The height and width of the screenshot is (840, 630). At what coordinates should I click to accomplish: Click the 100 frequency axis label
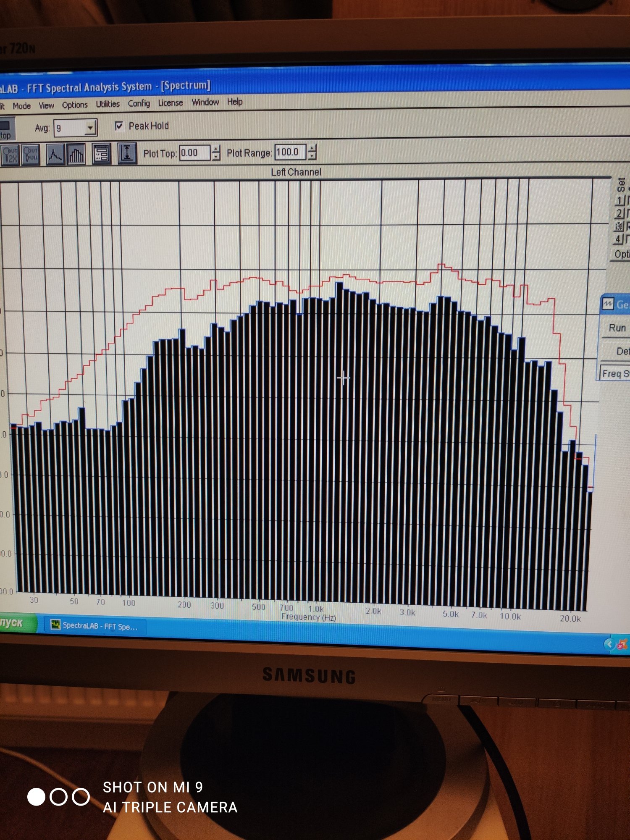(129, 603)
